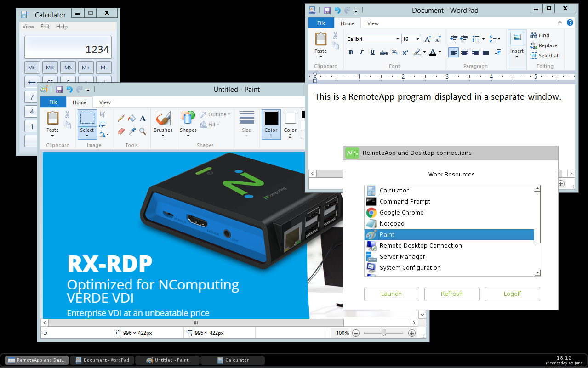Viewport: 588px width, 368px height.
Task: Open Calculator's Help menu
Action: (x=62, y=27)
